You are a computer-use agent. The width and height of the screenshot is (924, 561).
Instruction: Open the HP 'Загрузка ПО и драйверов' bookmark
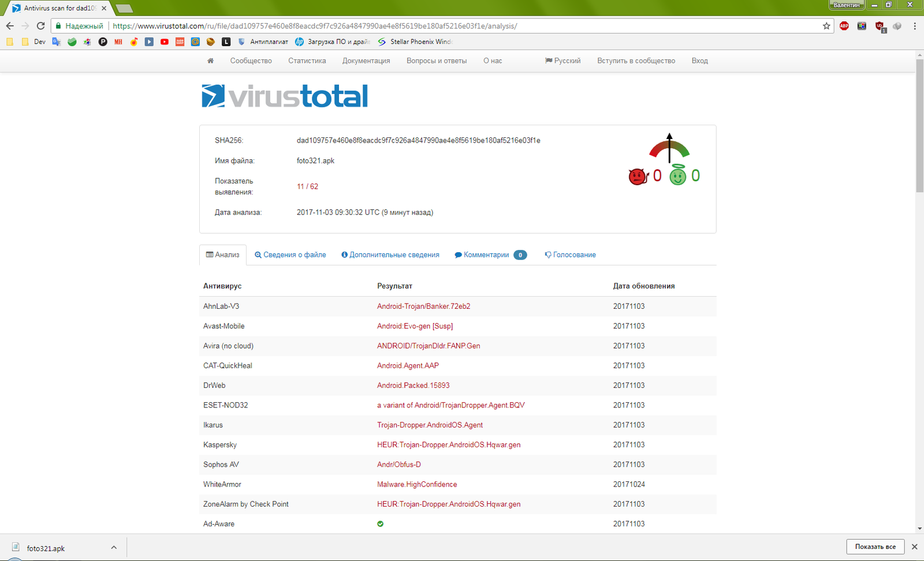333,42
